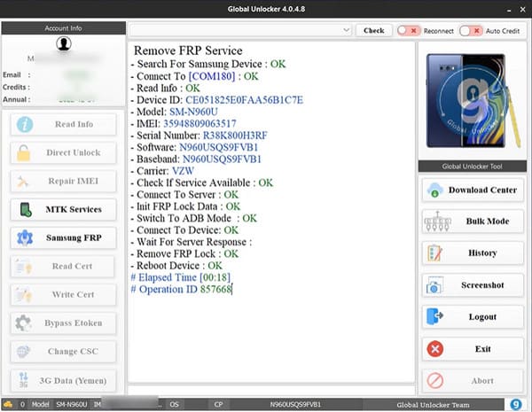Click the Global Unlocker logo in status bar
Image resolution: width=532 pixels, height=412 pixels.
pos(516,404)
